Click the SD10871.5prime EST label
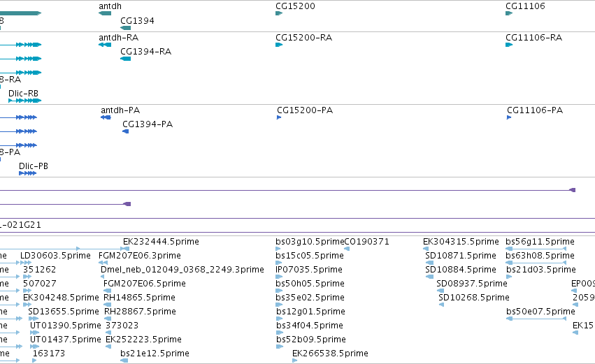This screenshot has height=364, width=595. pyautogui.click(x=461, y=256)
